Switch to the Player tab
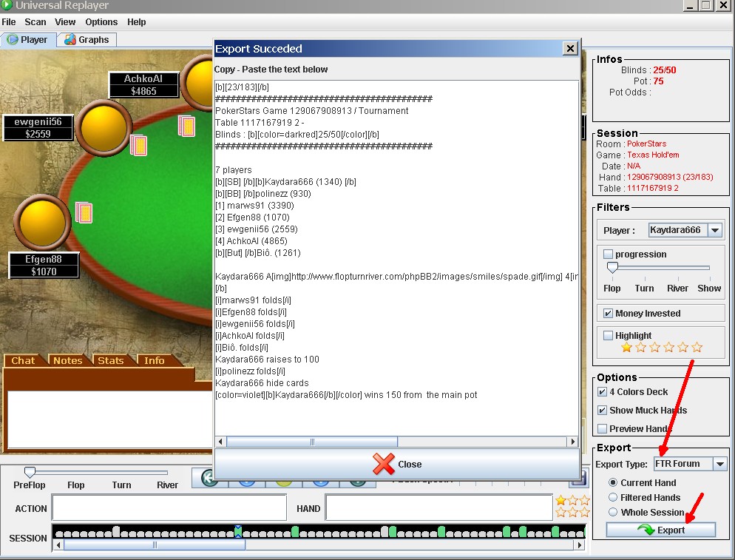This screenshot has height=560, width=735. click(28, 40)
